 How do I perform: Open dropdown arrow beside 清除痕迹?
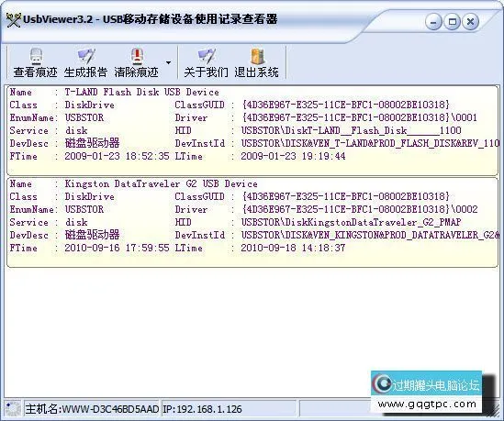pos(168,62)
